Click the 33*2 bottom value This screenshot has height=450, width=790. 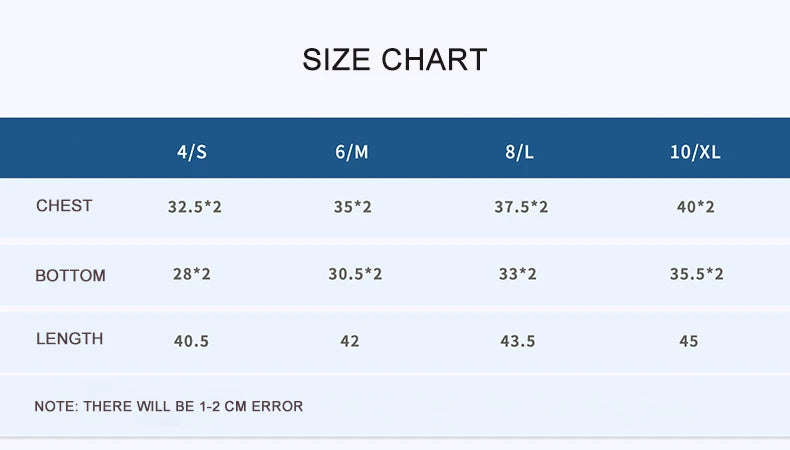[x=518, y=274]
